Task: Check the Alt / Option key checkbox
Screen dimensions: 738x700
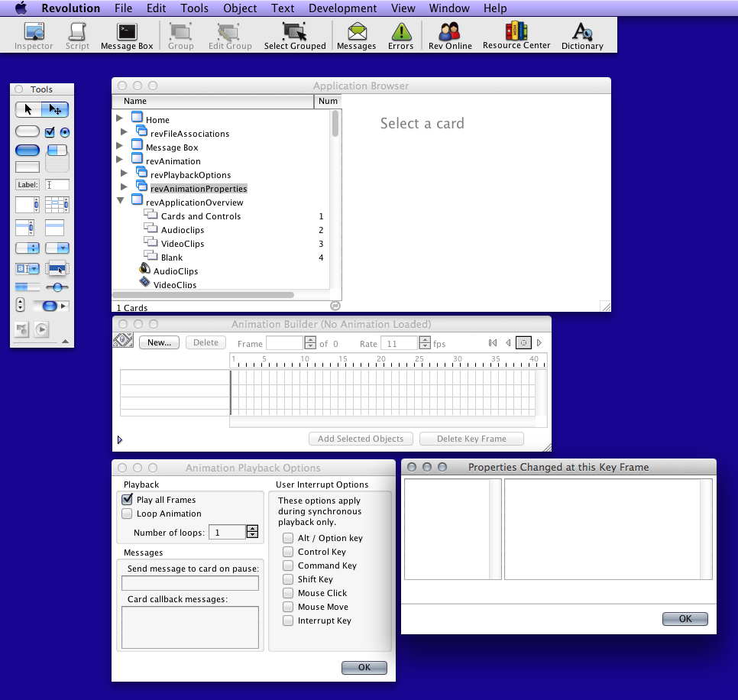Action: [288, 538]
